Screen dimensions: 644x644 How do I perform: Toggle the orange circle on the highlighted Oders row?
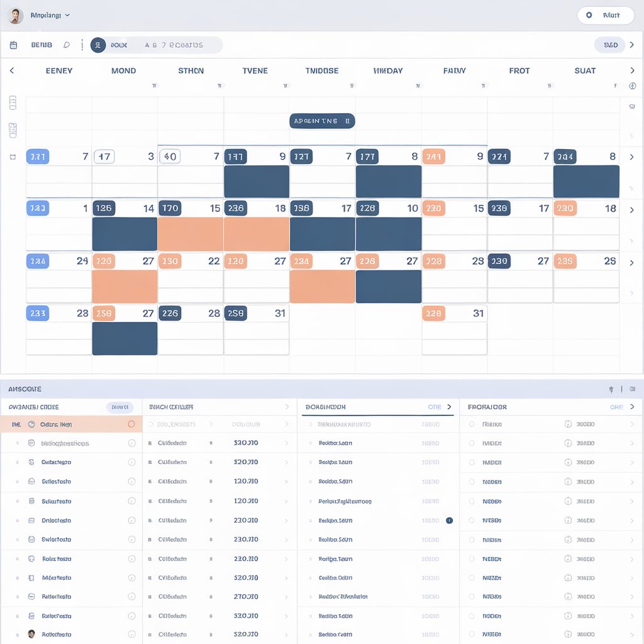click(x=131, y=425)
